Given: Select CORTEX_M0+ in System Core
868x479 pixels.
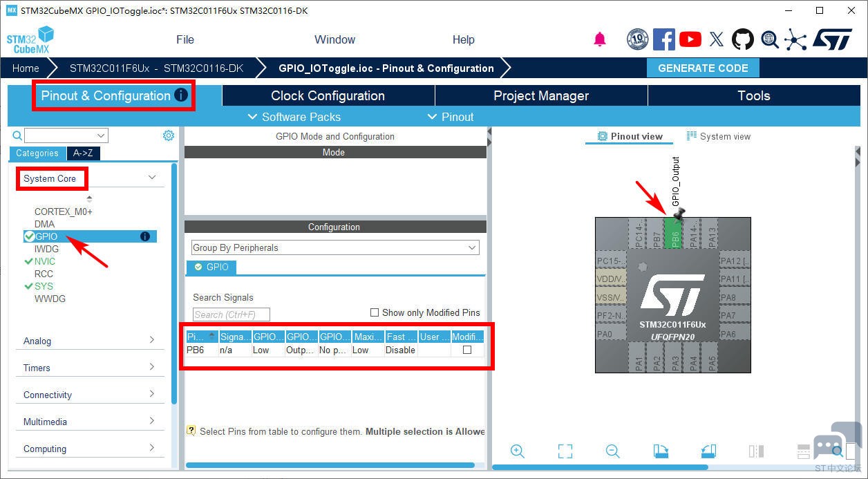Looking at the screenshot, I should pyautogui.click(x=64, y=212).
